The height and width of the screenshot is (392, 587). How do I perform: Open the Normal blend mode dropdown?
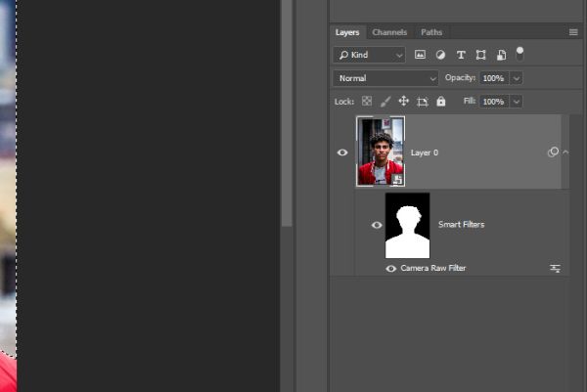coord(385,78)
